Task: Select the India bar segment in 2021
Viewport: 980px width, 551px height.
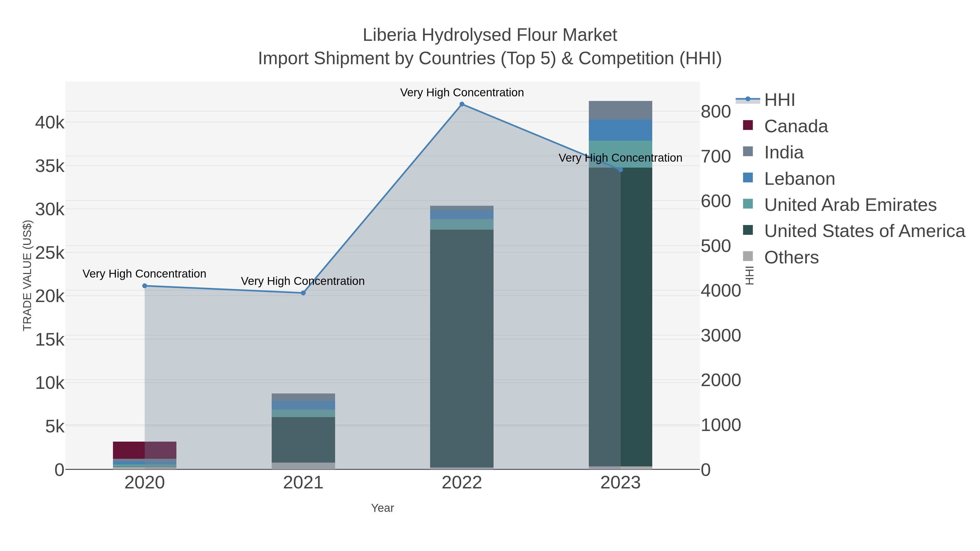Action: [x=303, y=397]
